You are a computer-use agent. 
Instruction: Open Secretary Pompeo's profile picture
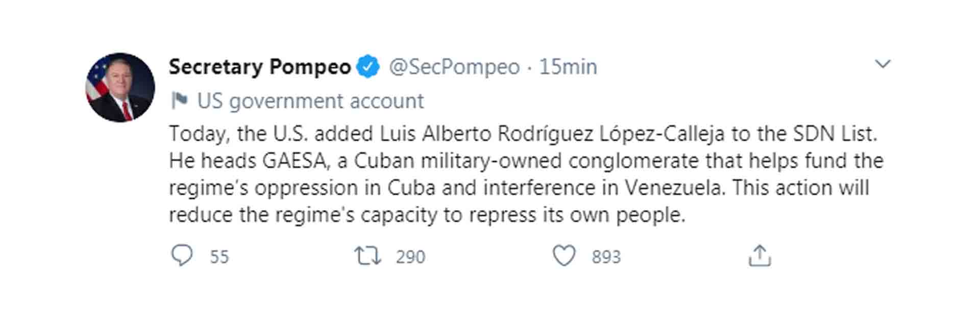(120, 87)
